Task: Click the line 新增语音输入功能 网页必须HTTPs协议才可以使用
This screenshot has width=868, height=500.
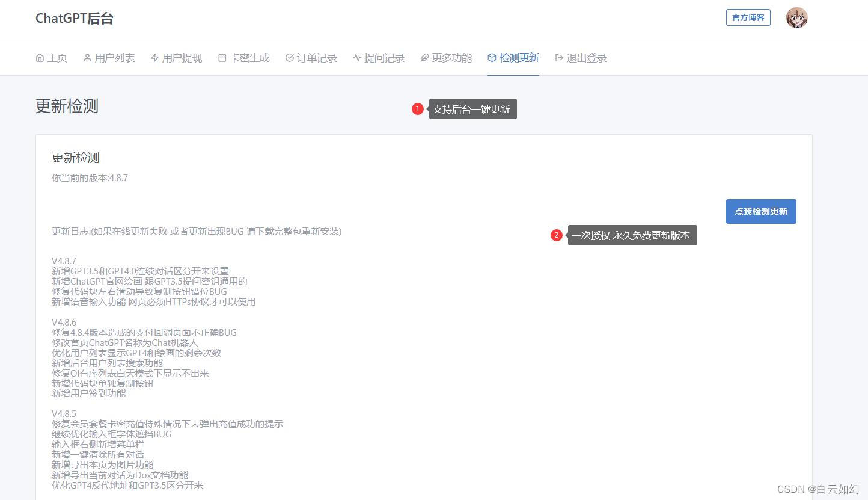Action: pos(153,302)
